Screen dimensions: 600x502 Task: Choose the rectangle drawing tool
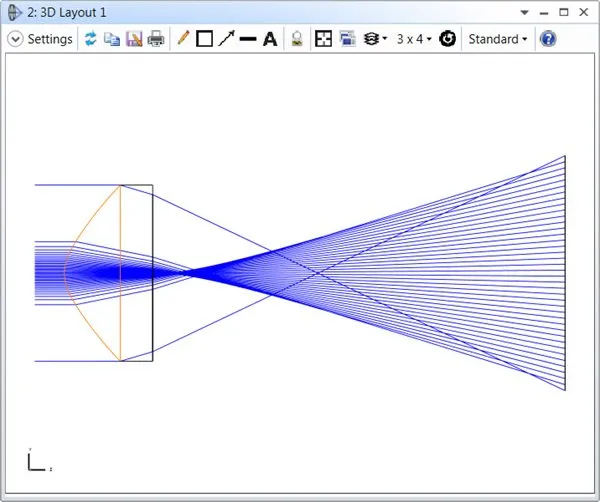tap(204, 39)
